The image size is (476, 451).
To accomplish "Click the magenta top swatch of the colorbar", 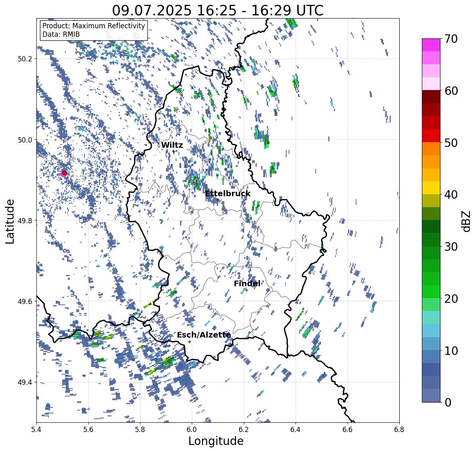I will click(431, 45).
